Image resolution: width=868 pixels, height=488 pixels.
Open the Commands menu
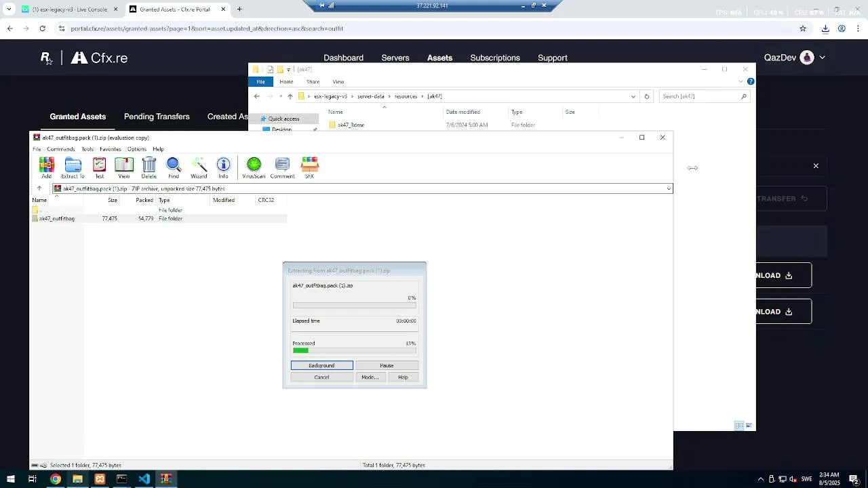coord(61,149)
